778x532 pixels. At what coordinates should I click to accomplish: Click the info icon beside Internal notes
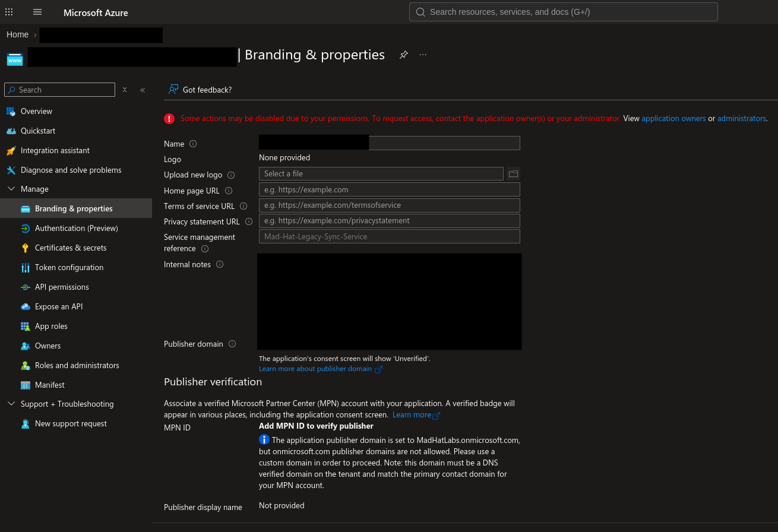click(220, 264)
